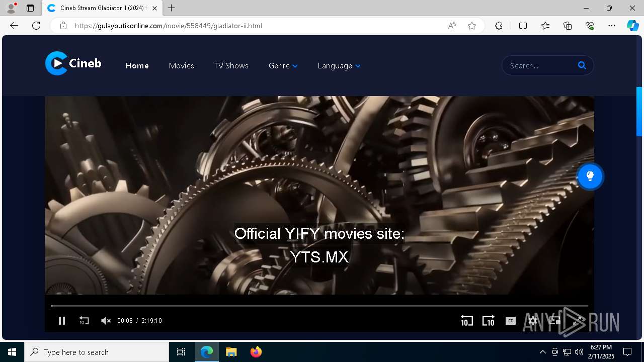Click the search magnifier icon
This screenshot has height=362, width=644.
[x=582, y=65]
